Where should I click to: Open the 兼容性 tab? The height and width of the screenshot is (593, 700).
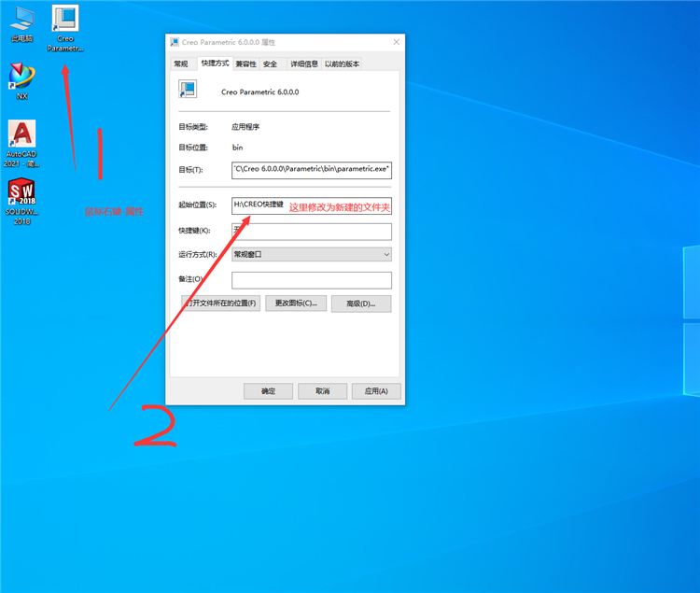[x=246, y=64]
